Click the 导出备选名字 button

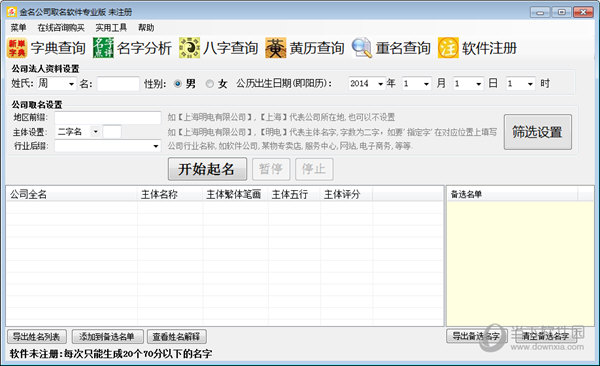(476, 336)
